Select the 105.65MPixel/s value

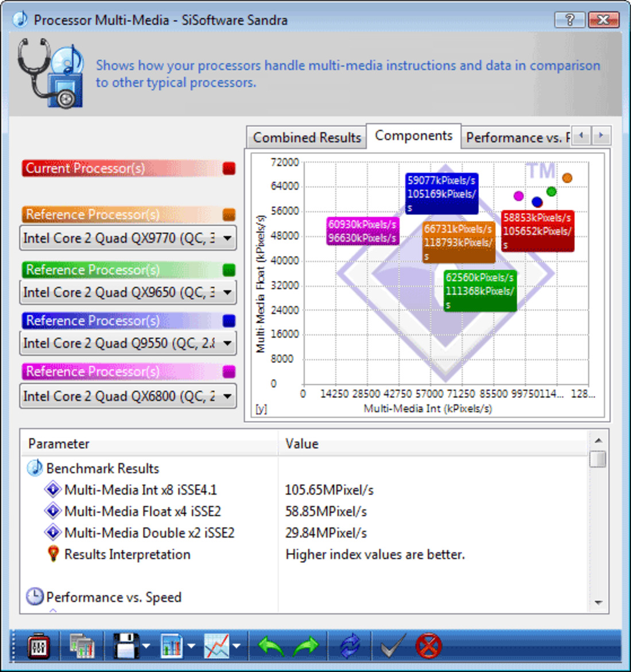[329, 490]
